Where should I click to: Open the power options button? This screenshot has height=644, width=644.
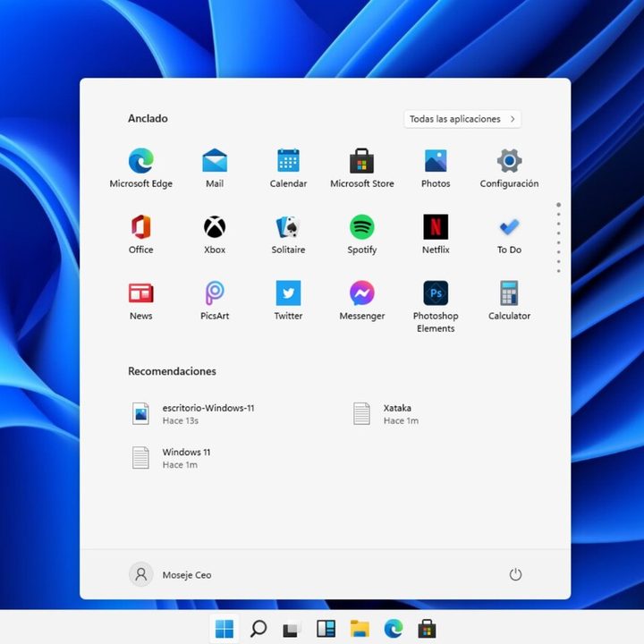coord(515,574)
